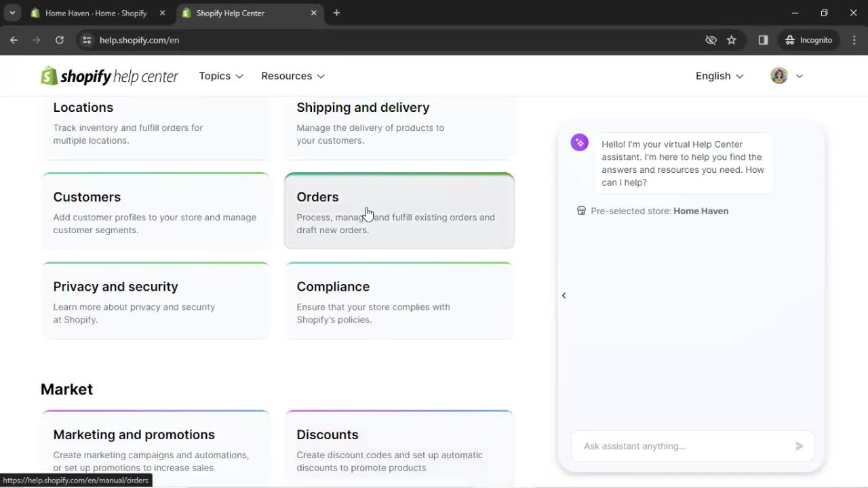Close the Shopify Help Center tab

click(x=314, y=13)
